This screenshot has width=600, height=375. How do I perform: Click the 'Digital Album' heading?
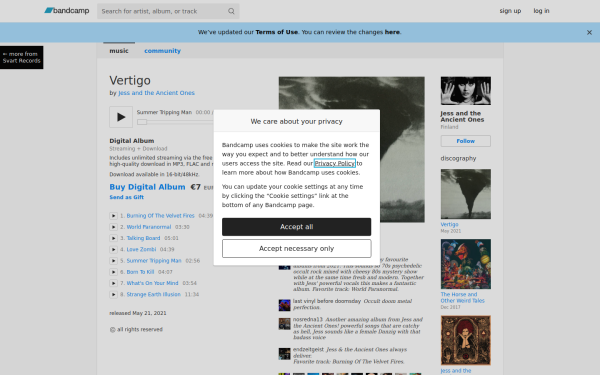point(132,141)
